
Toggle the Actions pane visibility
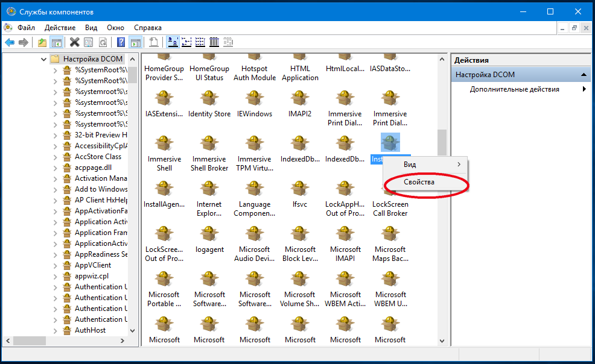135,42
